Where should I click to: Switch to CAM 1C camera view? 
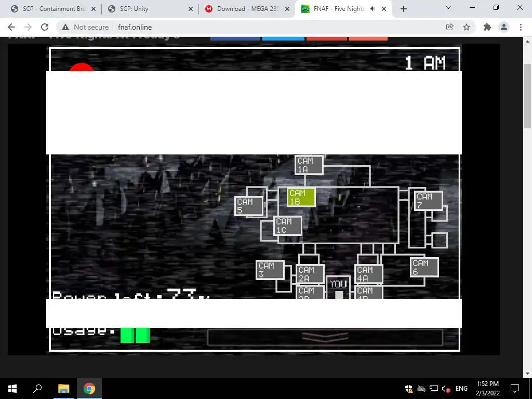pyautogui.click(x=288, y=225)
